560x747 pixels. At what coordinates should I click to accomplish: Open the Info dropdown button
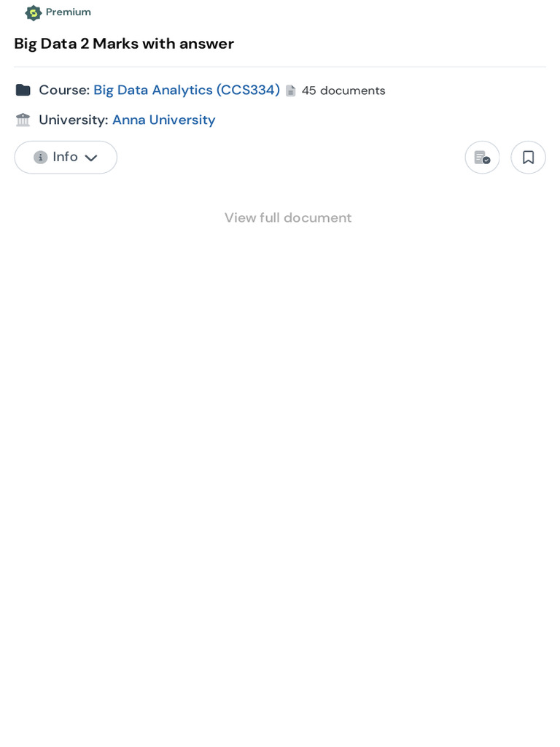[66, 157]
